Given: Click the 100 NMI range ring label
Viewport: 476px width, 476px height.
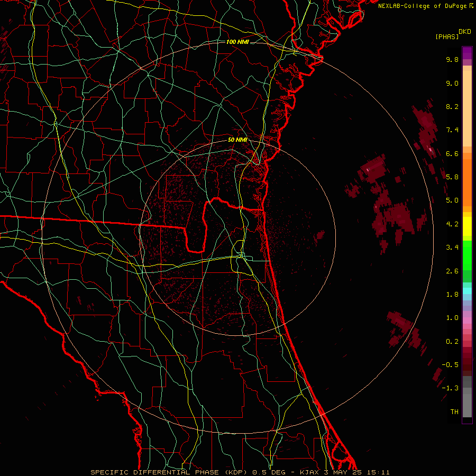Looking at the screenshot, I should tap(237, 42).
